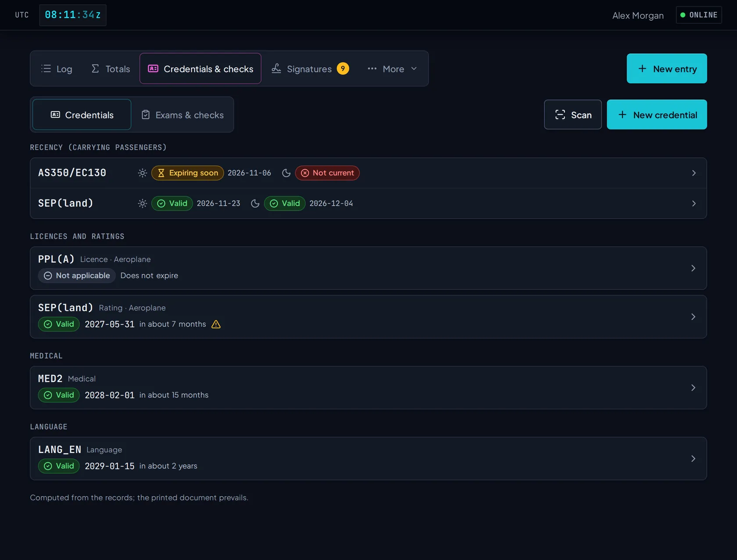This screenshot has width=737, height=560.
Task: Switch to the Log tab
Action: tap(57, 68)
